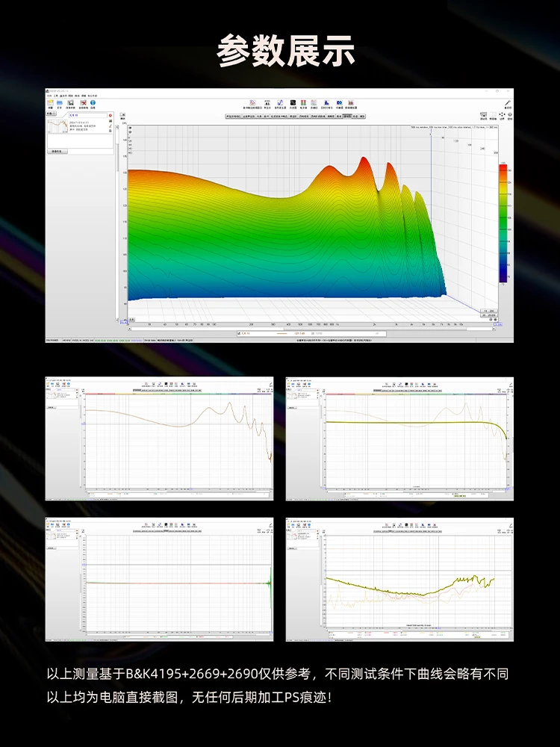The width and height of the screenshot is (560, 747).
Task: Click the blue Info icon in top window toolbar
Action: click(94, 103)
